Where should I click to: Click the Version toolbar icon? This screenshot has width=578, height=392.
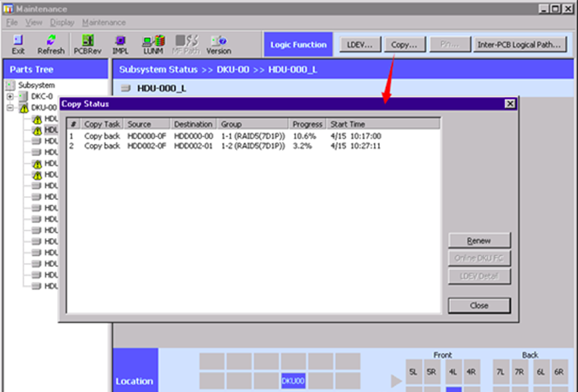218,41
